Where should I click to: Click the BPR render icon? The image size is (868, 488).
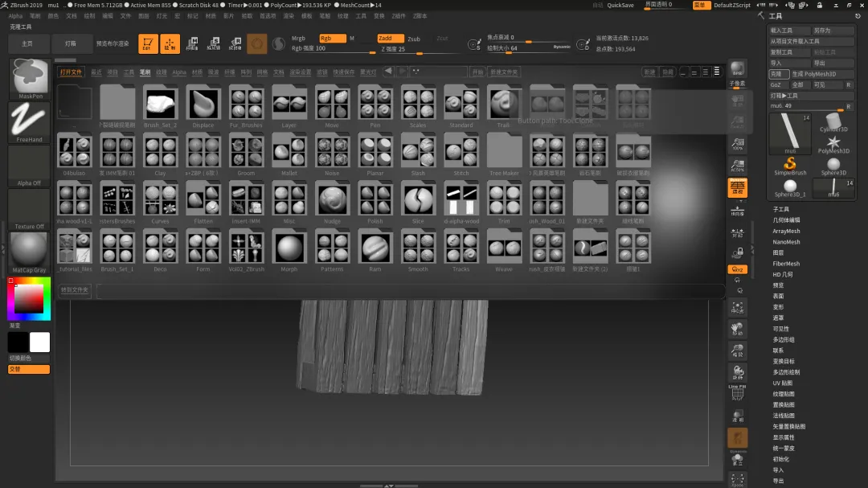pos(737,69)
